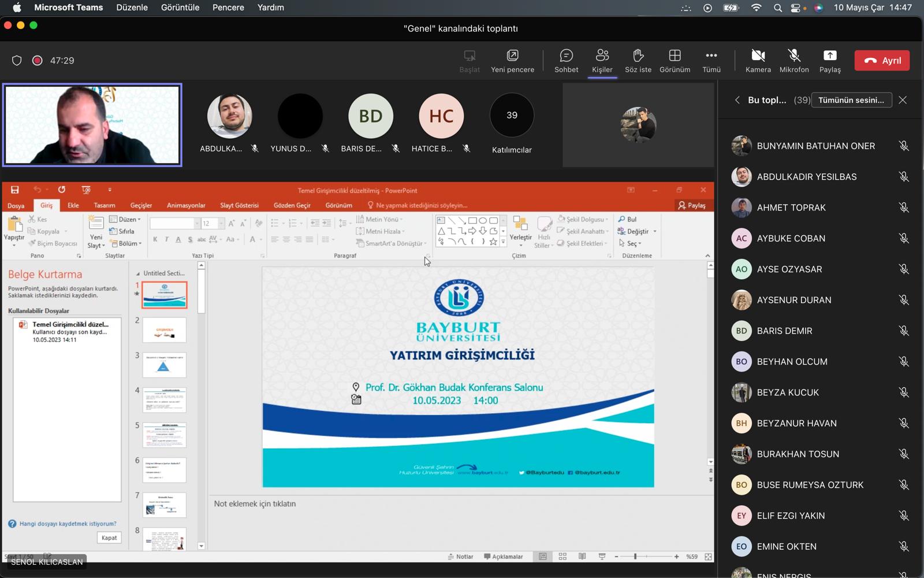Viewport: 924px width, 578px height.
Task: Open meeting in Yeni pencere
Action: pyautogui.click(x=512, y=61)
